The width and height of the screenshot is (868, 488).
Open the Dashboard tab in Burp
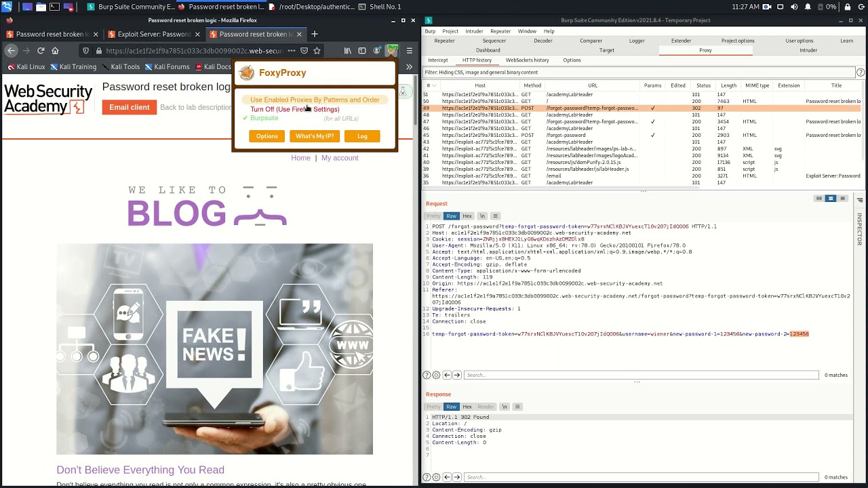pyautogui.click(x=488, y=50)
